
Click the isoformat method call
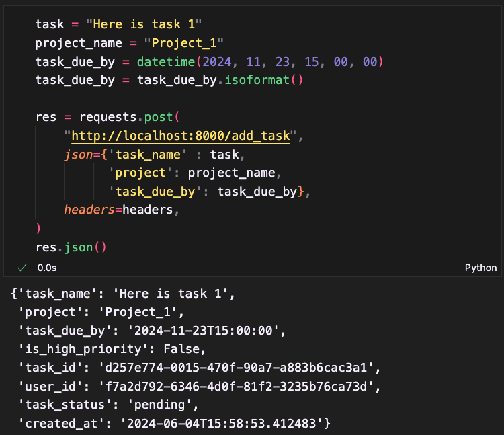(265, 81)
